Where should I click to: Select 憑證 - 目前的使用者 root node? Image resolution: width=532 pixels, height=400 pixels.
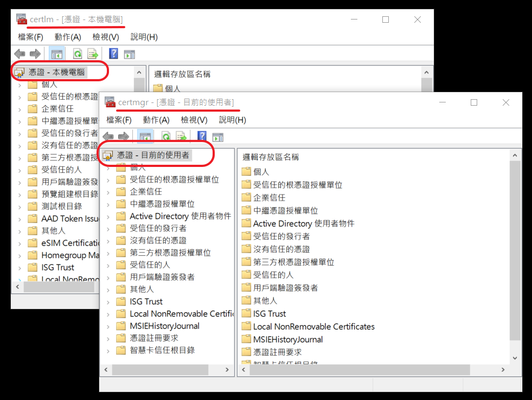point(153,155)
